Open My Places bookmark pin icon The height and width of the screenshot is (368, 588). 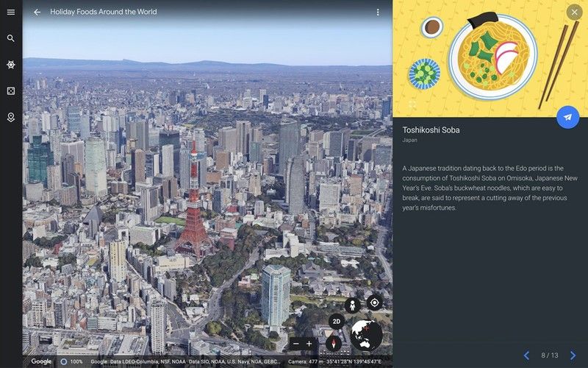[11, 118]
